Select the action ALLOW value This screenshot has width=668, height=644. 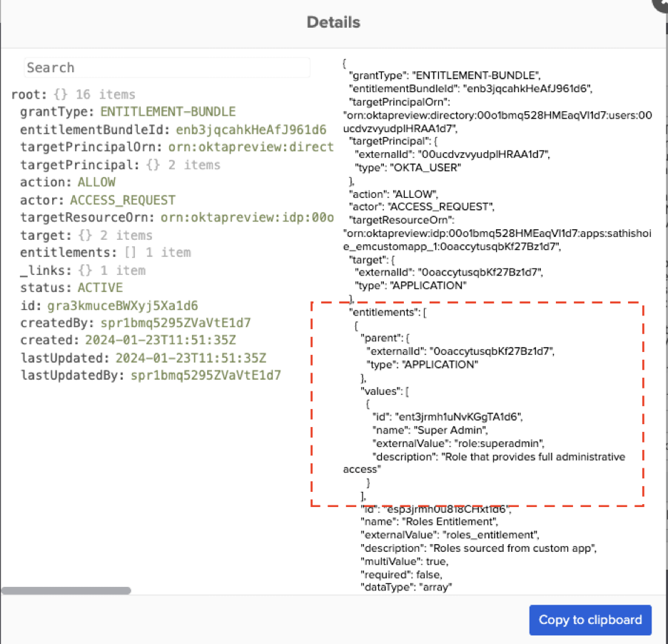point(96,182)
